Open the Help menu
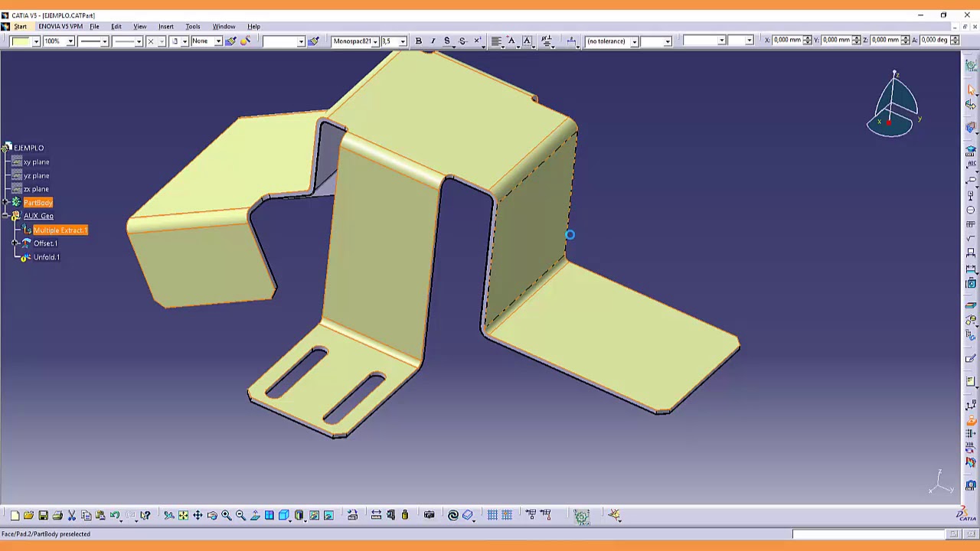The height and width of the screenshot is (551, 980). [x=253, y=27]
